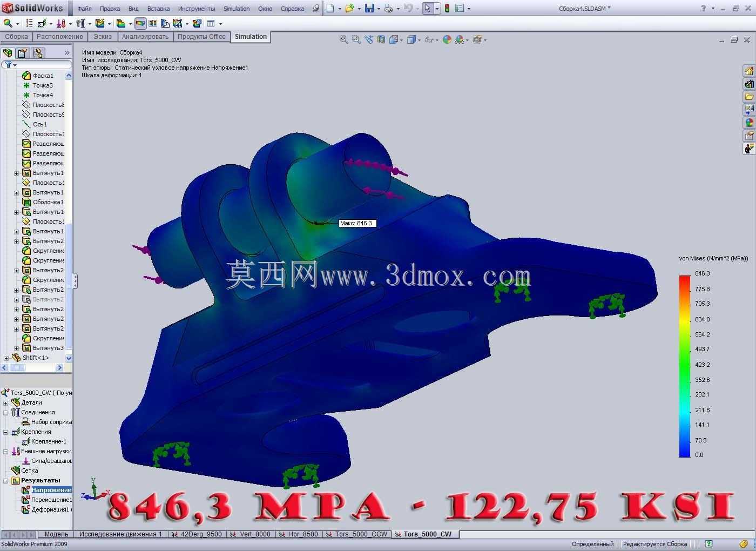The image size is (756, 551).
Task: Run the simulation study icon
Action: click(100, 23)
